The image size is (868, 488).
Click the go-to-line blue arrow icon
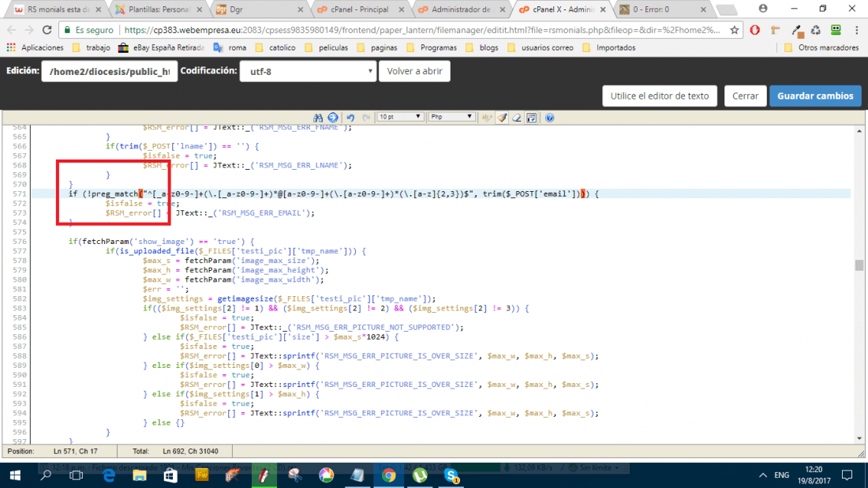pyautogui.click(x=333, y=118)
